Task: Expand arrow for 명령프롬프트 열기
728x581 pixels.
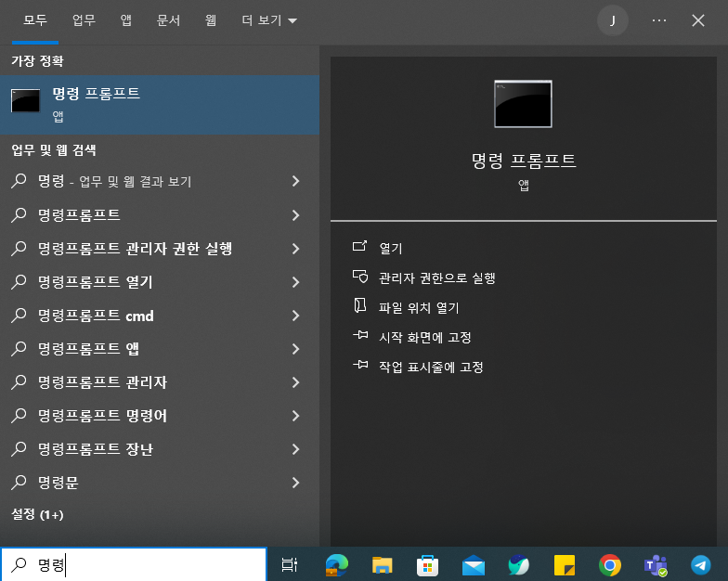Action: click(x=295, y=282)
